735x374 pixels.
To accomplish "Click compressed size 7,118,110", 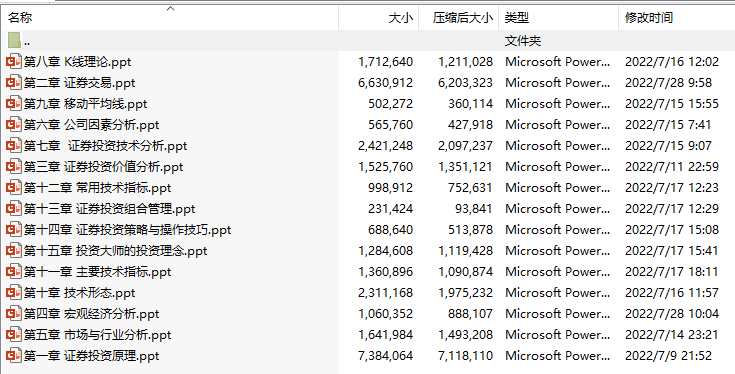I will (x=465, y=356).
